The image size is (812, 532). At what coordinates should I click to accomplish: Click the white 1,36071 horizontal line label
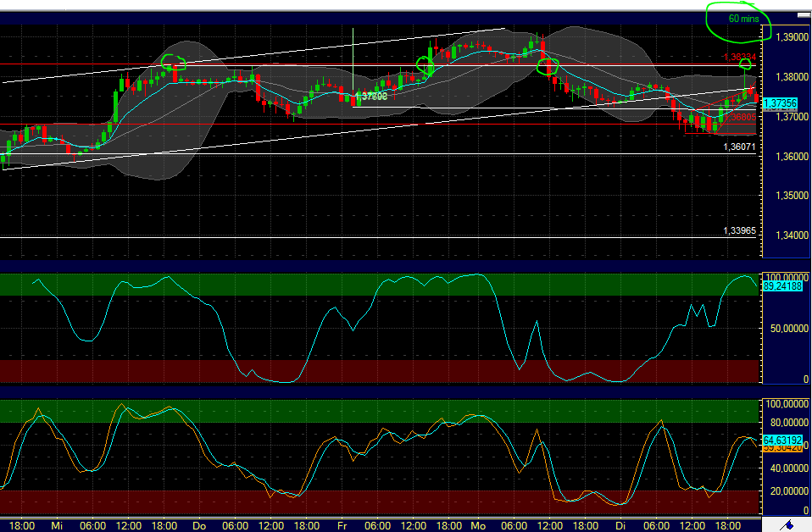point(737,147)
